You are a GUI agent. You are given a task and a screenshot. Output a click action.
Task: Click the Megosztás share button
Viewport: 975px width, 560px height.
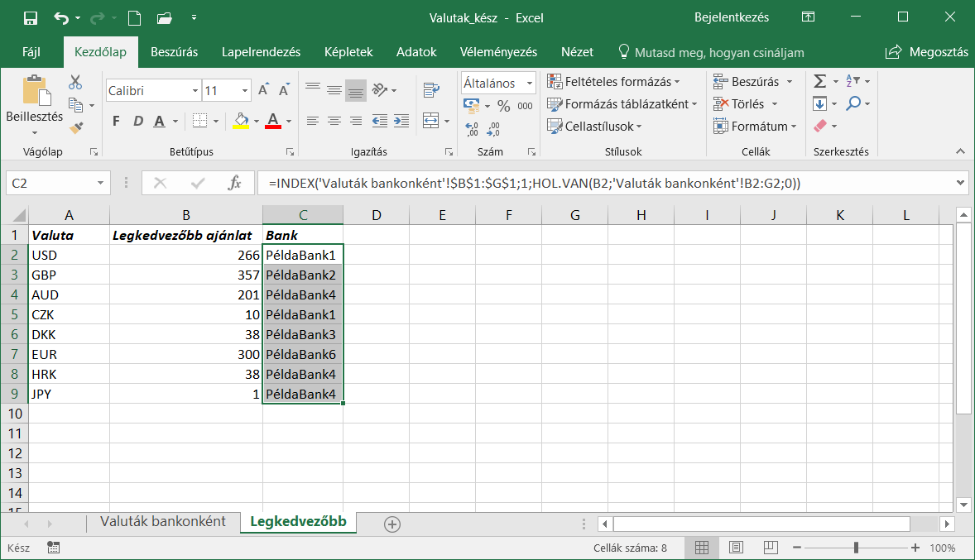click(x=927, y=52)
